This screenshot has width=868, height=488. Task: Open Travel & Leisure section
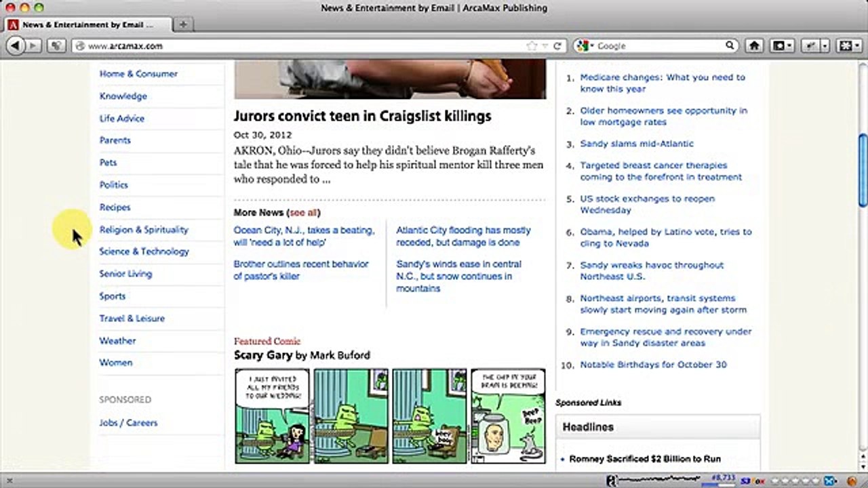(132, 319)
